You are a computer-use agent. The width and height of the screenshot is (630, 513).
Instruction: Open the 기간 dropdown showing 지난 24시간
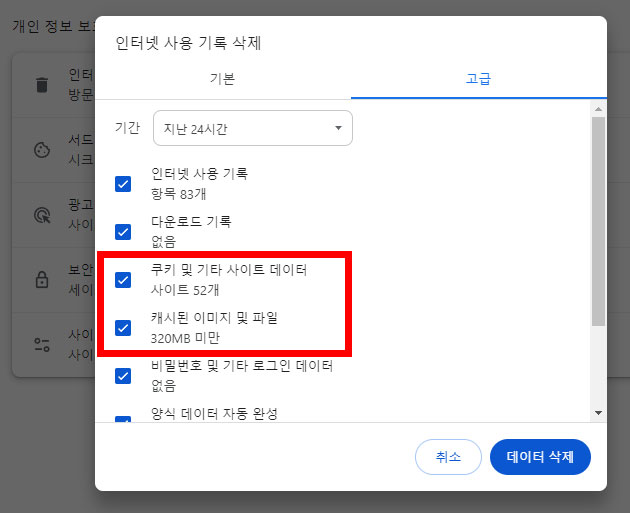[252, 128]
